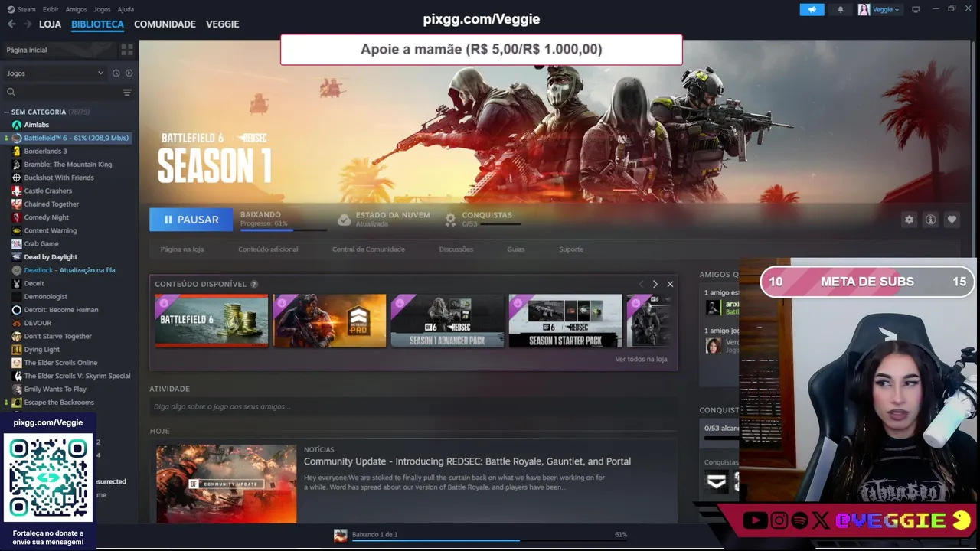Switch to the LOJA tab
The height and width of the screenshot is (551, 980).
pos(50,24)
